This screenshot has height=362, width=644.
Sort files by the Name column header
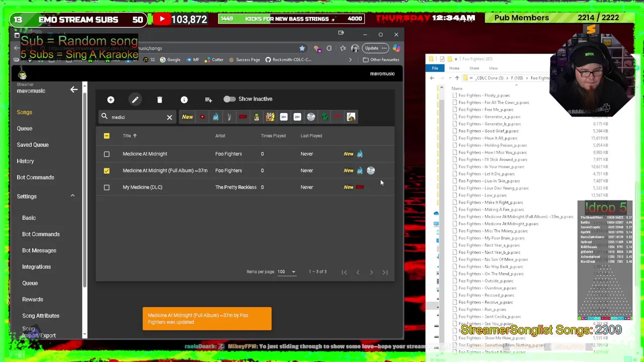[457, 88]
